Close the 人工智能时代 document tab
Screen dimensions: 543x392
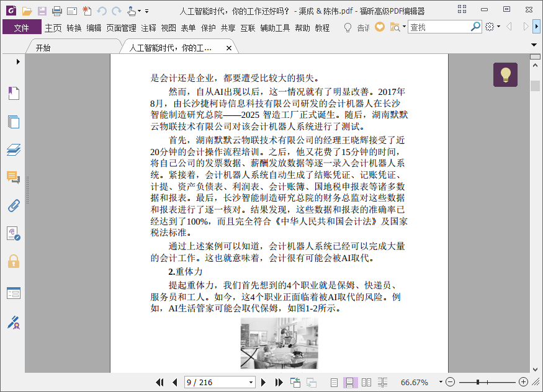click(x=229, y=48)
